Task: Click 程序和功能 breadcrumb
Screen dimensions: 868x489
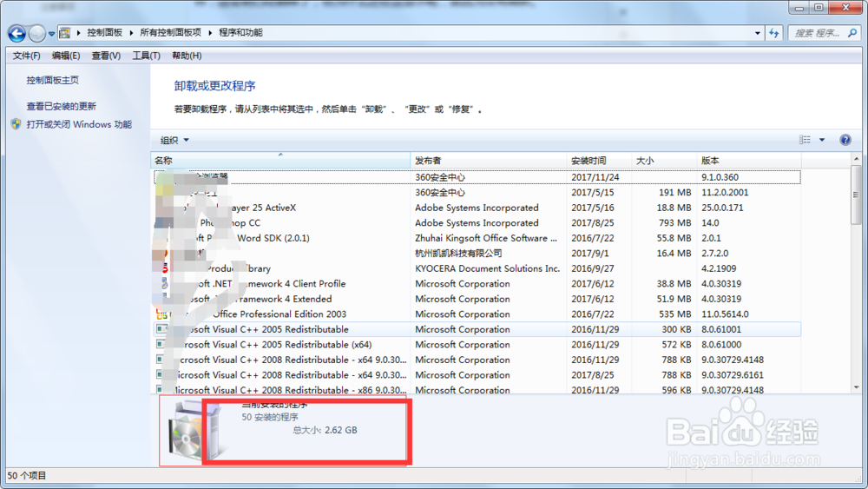Action: tap(240, 33)
